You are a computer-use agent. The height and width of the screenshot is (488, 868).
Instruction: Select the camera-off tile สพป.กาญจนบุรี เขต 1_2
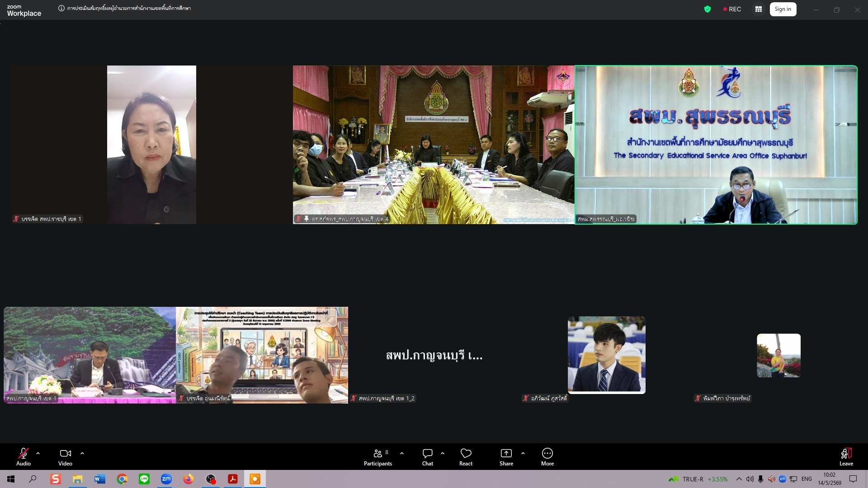point(434,355)
